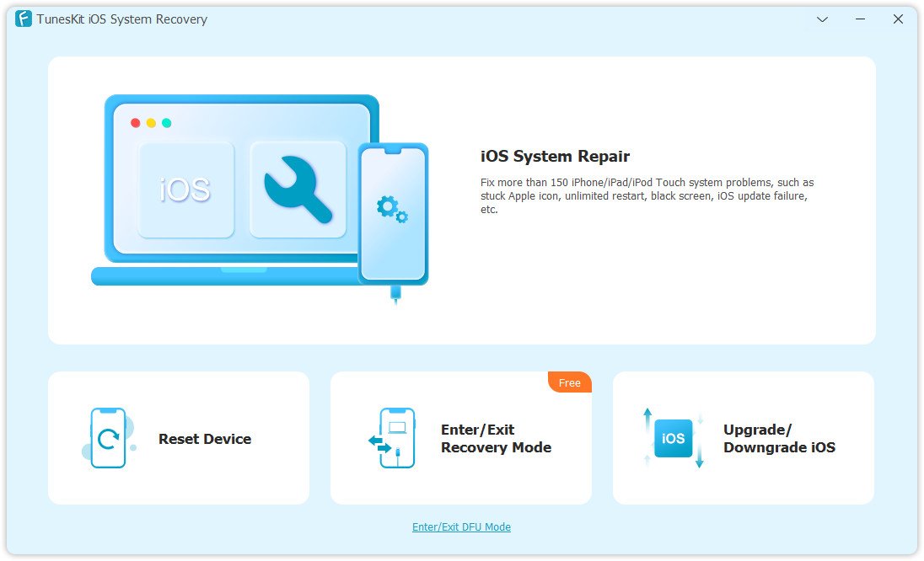This screenshot has height=561, width=924.
Task: Click the TunesKit iOS System Recovery title text
Action: (x=122, y=19)
